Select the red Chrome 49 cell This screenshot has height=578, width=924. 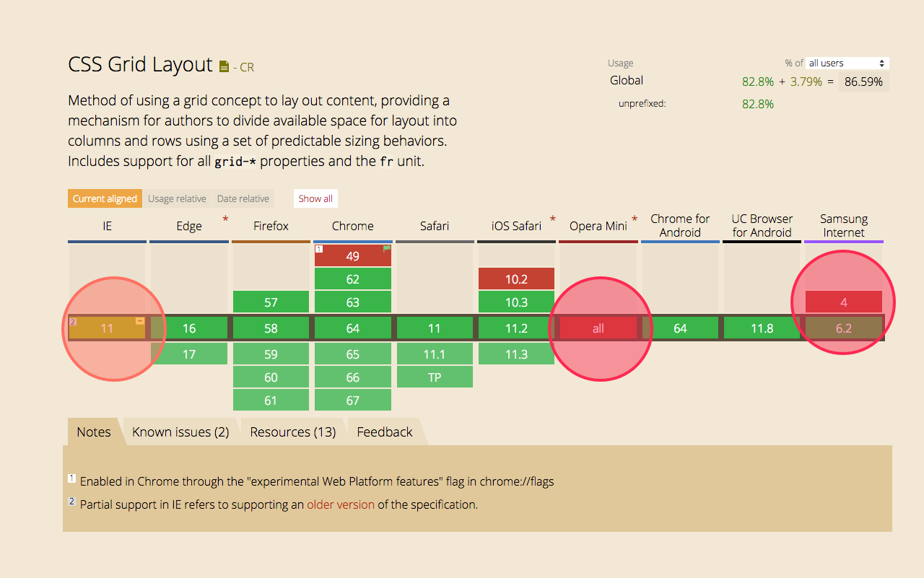352,255
